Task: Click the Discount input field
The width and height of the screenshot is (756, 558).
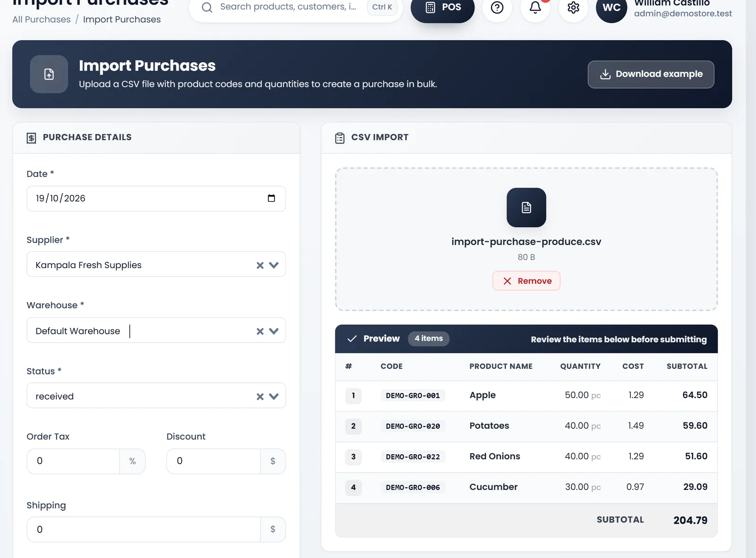Action: (x=214, y=461)
